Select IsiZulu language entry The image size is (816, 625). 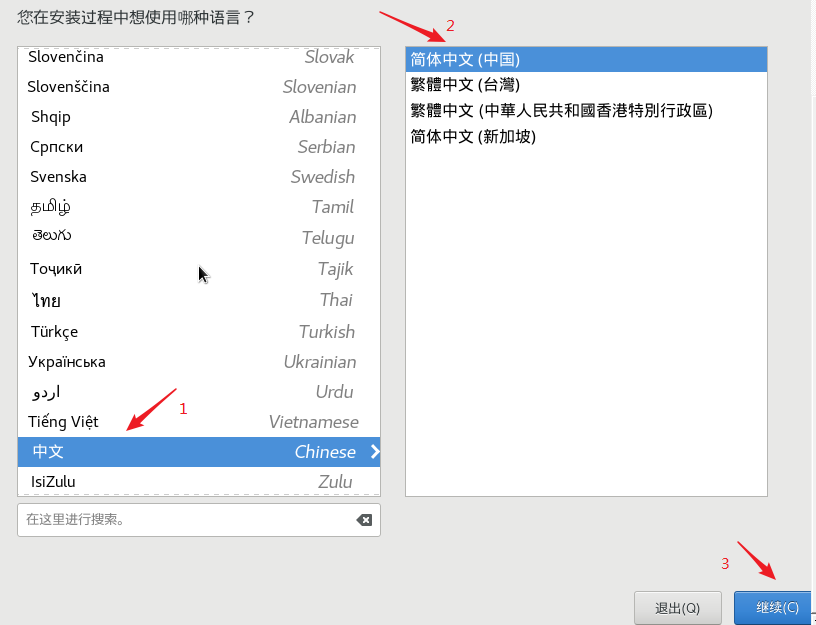coord(199,481)
